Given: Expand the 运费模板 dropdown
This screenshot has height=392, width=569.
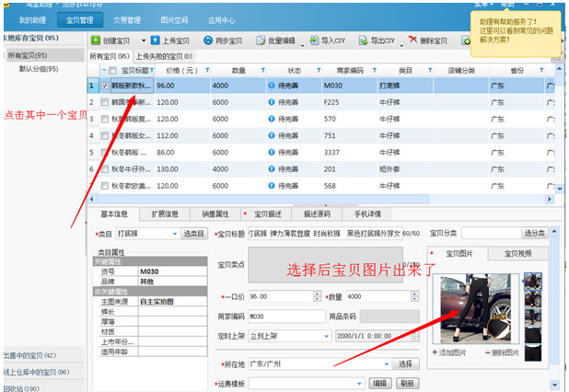Looking at the screenshot, I should (359, 384).
